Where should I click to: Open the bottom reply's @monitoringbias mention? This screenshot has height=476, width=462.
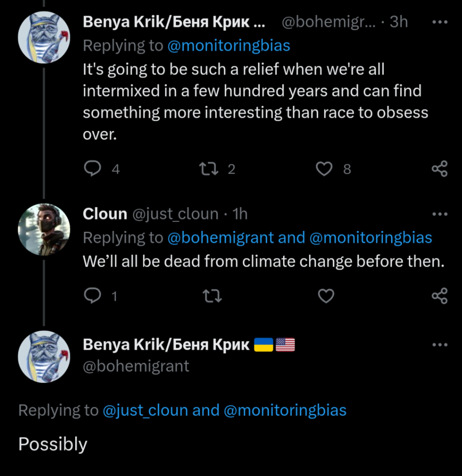pyautogui.click(x=285, y=410)
